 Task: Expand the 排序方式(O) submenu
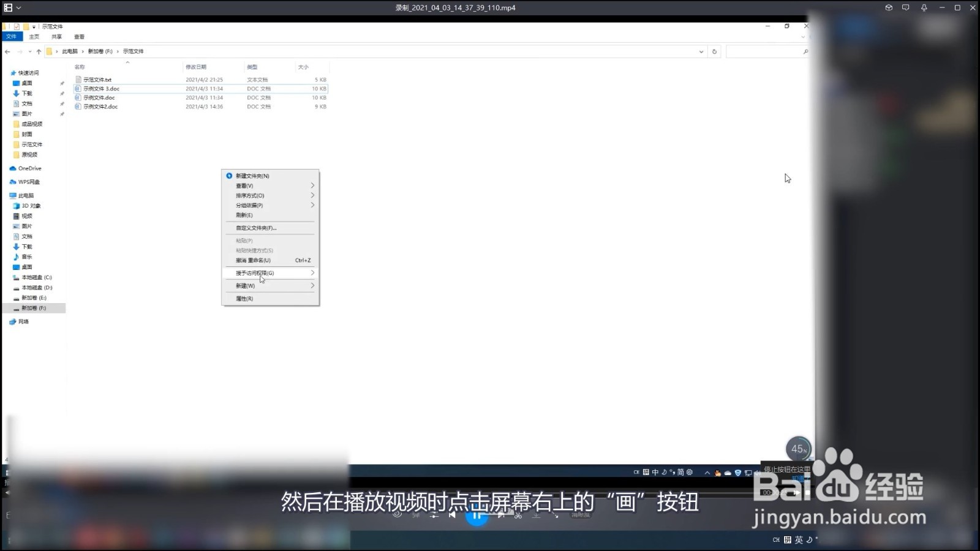tap(270, 195)
